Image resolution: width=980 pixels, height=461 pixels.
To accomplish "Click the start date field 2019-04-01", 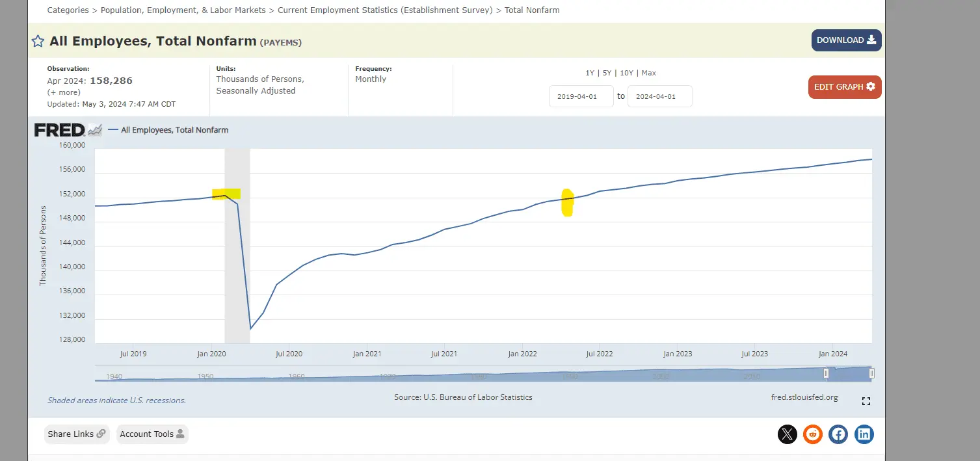I will 581,96.
